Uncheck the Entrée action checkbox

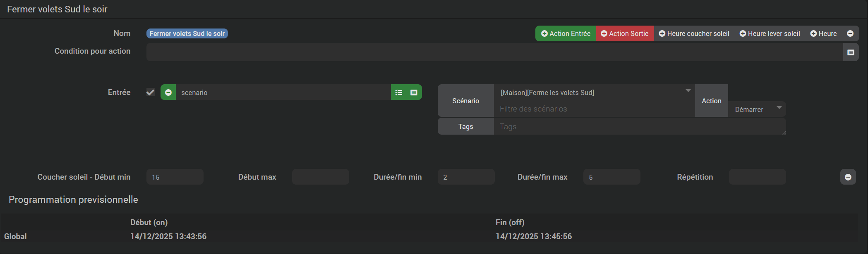point(151,92)
